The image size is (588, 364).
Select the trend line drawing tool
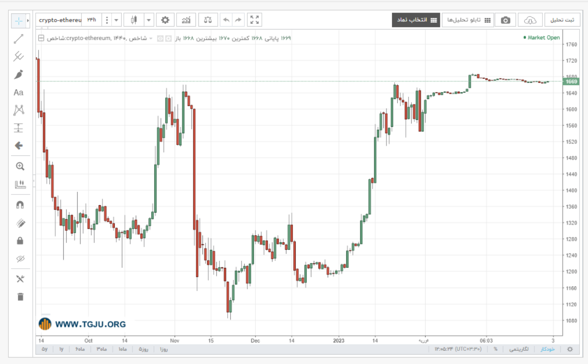click(x=19, y=39)
